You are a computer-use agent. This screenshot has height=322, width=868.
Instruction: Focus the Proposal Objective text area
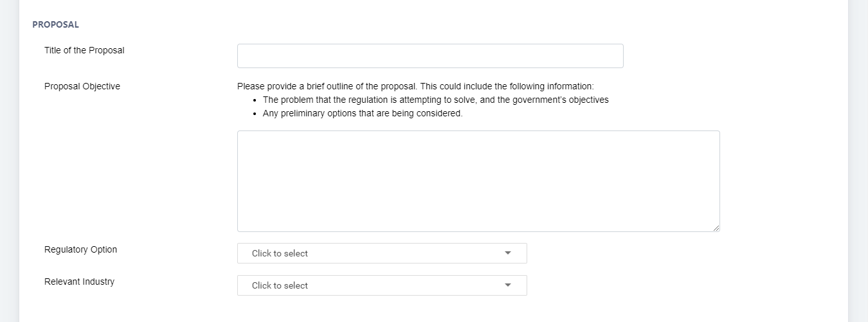click(x=478, y=181)
